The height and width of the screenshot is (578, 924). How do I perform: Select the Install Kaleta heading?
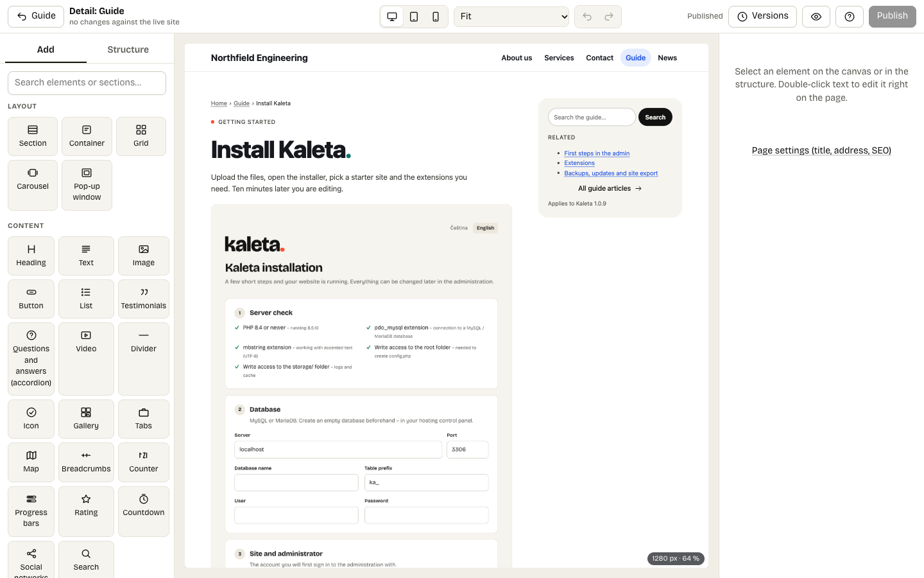(281, 150)
